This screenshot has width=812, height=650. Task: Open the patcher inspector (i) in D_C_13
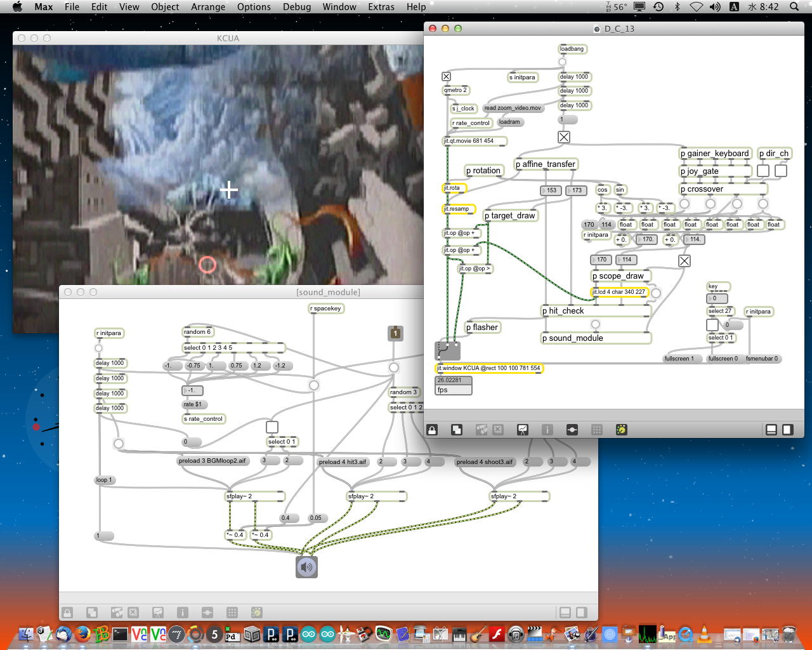pos(547,430)
